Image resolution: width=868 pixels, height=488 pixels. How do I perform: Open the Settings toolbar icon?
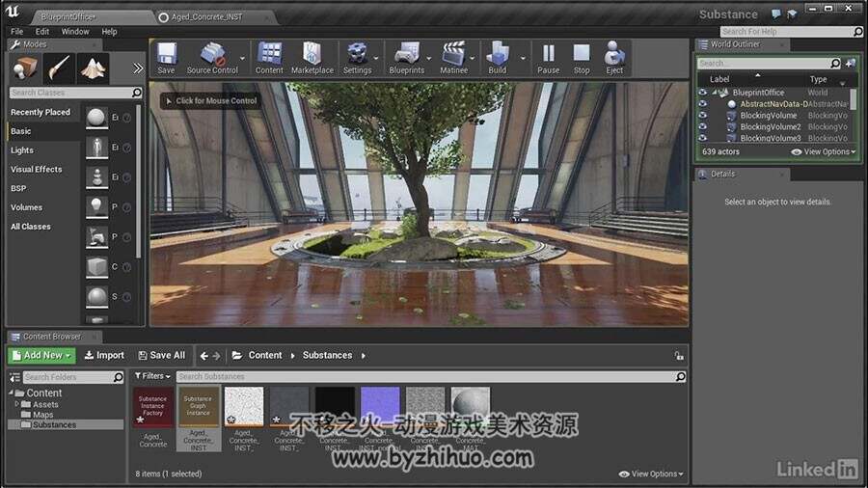click(x=357, y=58)
